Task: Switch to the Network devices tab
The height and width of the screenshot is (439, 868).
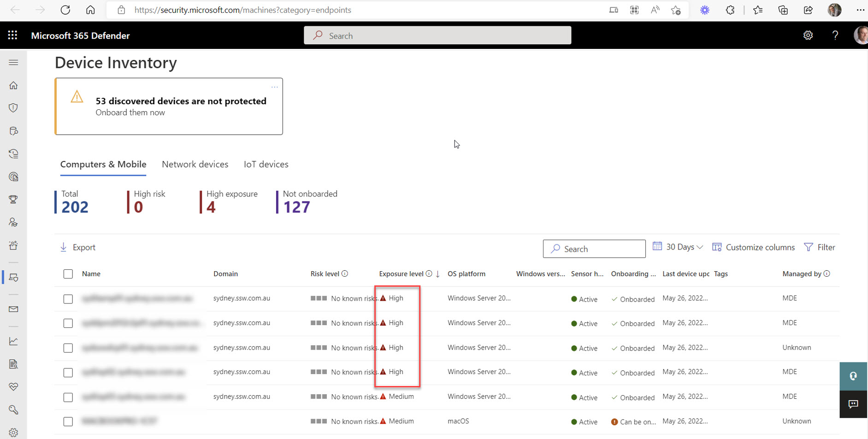Action: click(x=195, y=165)
